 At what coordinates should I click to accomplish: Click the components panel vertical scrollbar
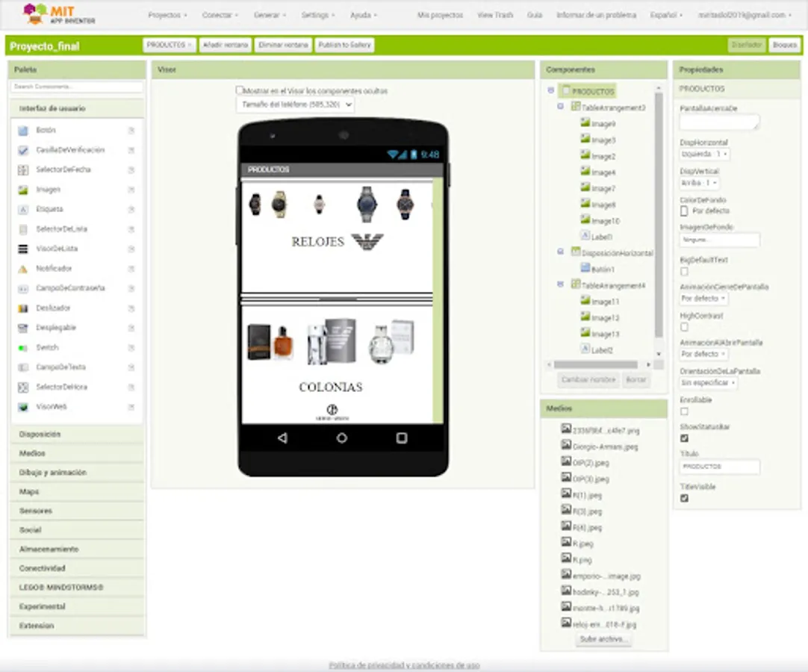(659, 215)
